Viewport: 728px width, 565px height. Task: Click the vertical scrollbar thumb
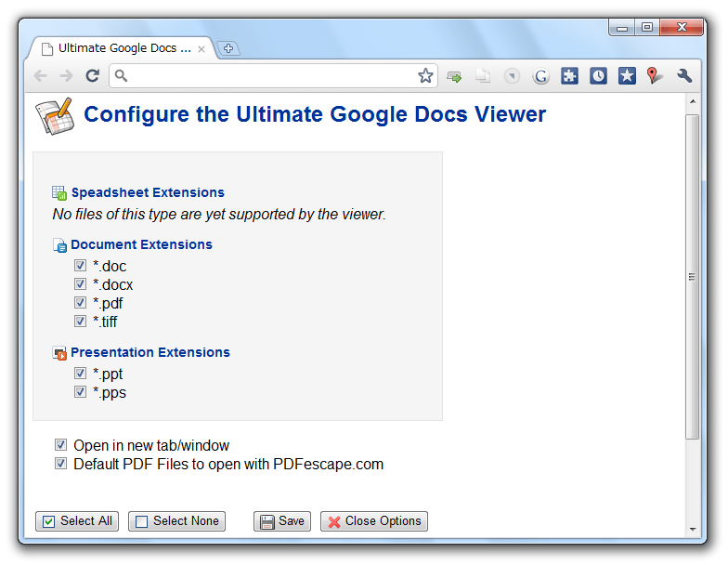point(693,277)
